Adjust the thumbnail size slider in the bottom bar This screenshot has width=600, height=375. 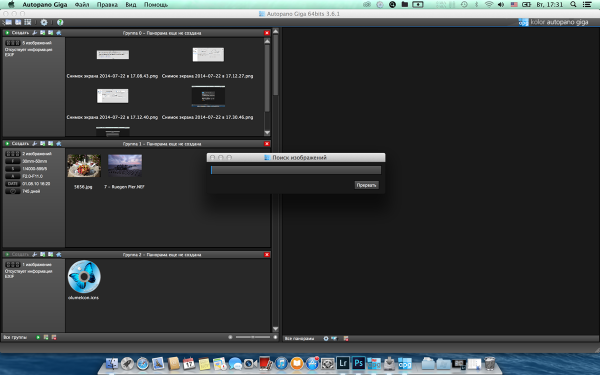253,337
